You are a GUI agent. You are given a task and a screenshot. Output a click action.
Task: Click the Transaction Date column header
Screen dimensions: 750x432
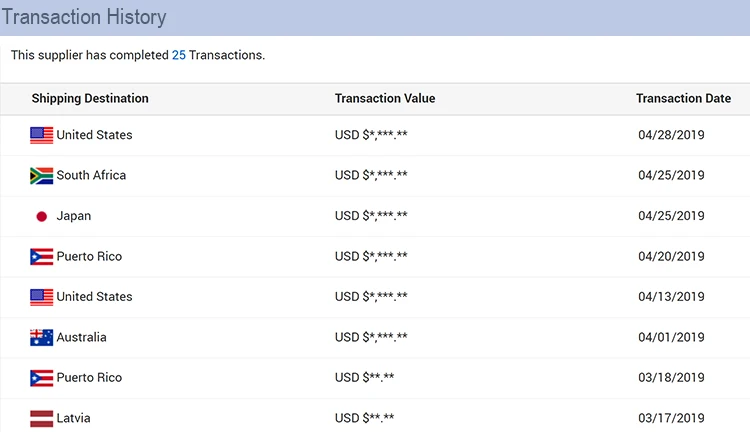[x=683, y=99]
